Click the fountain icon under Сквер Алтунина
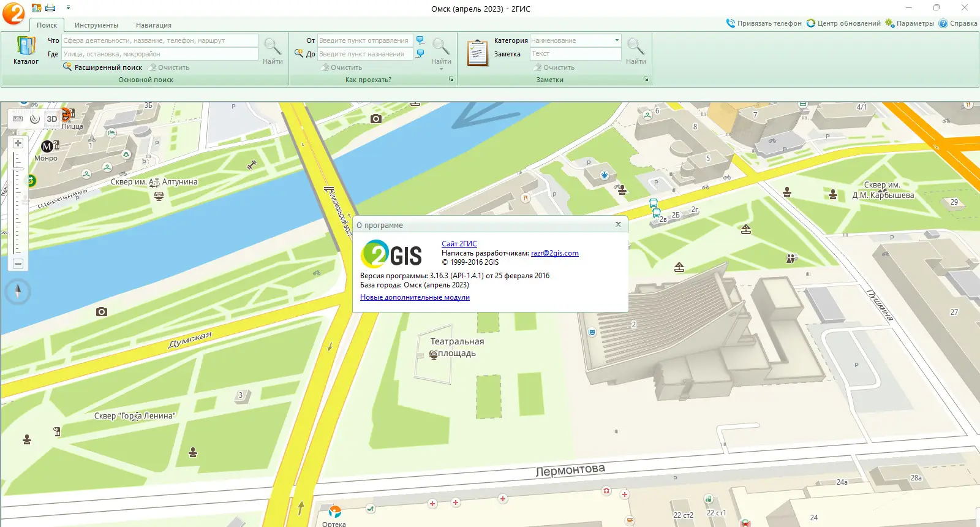 click(159, 196)
